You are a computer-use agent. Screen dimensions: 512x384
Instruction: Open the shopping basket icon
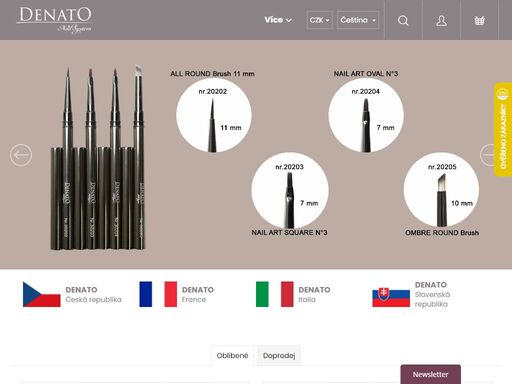point(479,20)
